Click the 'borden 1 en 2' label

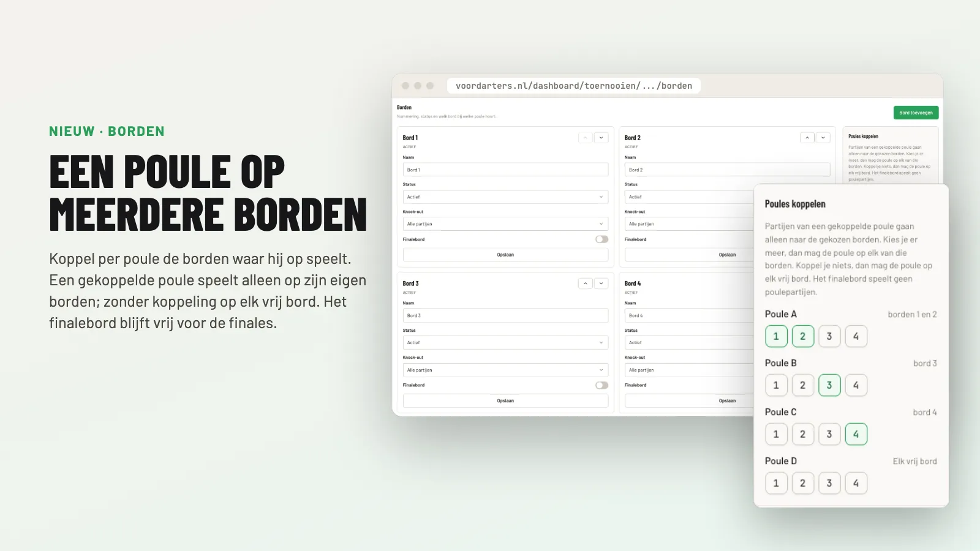[912, 314]
